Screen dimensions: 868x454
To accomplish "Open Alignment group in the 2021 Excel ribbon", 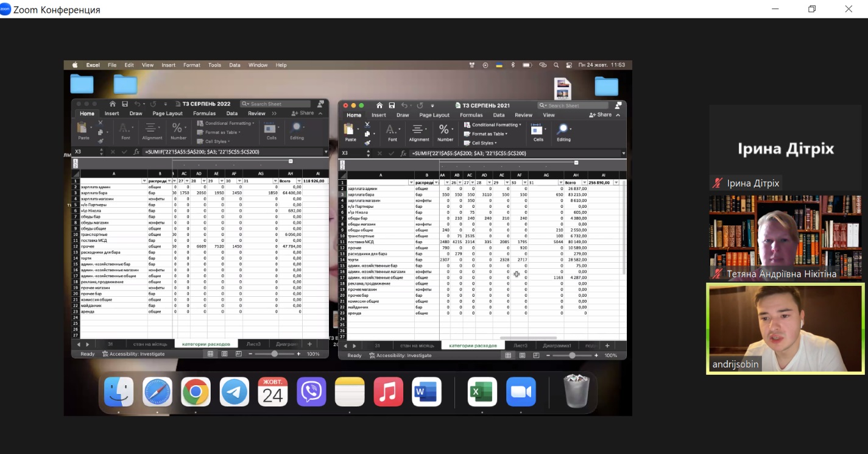I will pyautogui.click(x=418, y=132).
